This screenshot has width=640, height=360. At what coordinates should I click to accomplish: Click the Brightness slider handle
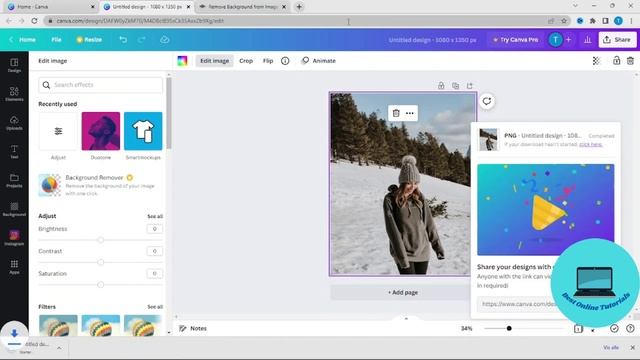tap(100, 240)
